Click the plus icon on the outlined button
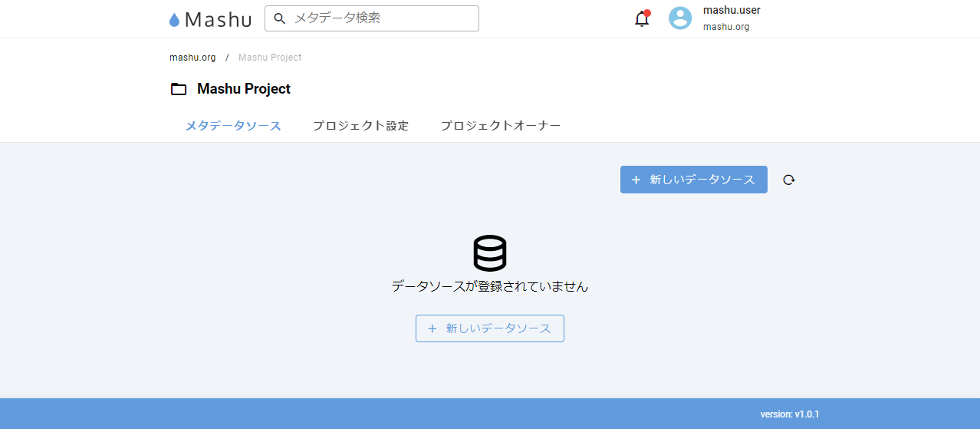The height and width of the screenshot is (429, 980). point(432,328)
